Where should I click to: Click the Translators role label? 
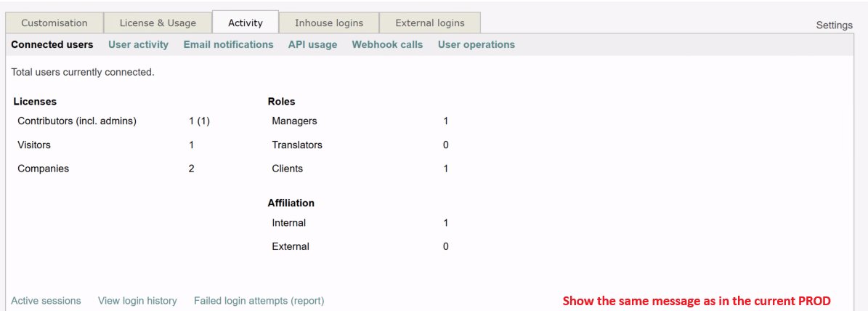coord(296,145)
